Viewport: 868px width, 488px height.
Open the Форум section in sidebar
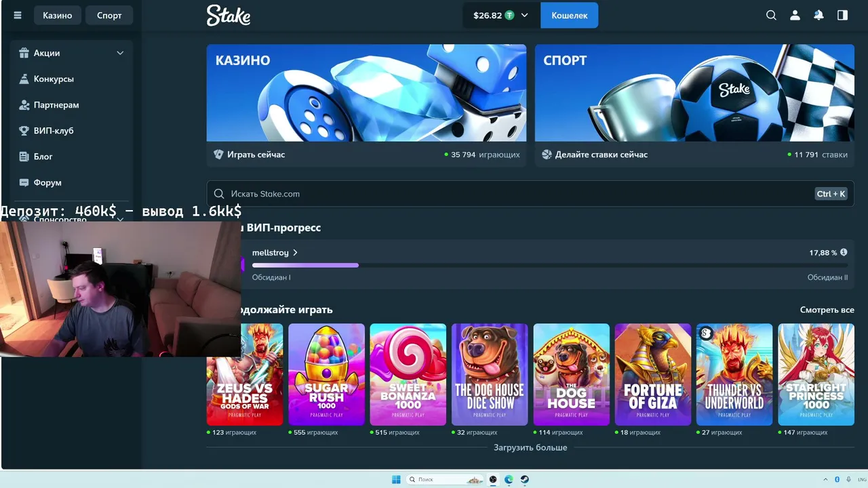[x=47, y=182]
